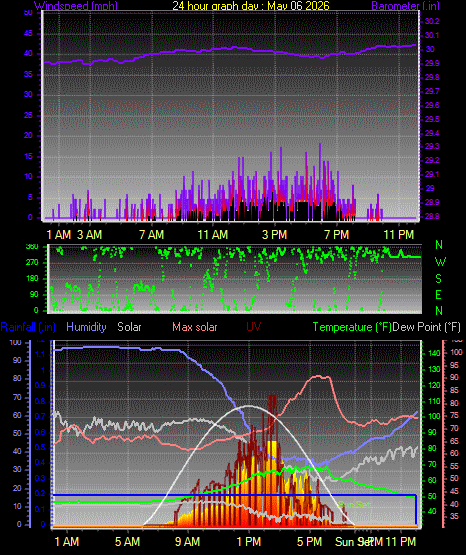
Task: Select the Solar legend label
Action: pyautogui.click(x=129, y=327)
